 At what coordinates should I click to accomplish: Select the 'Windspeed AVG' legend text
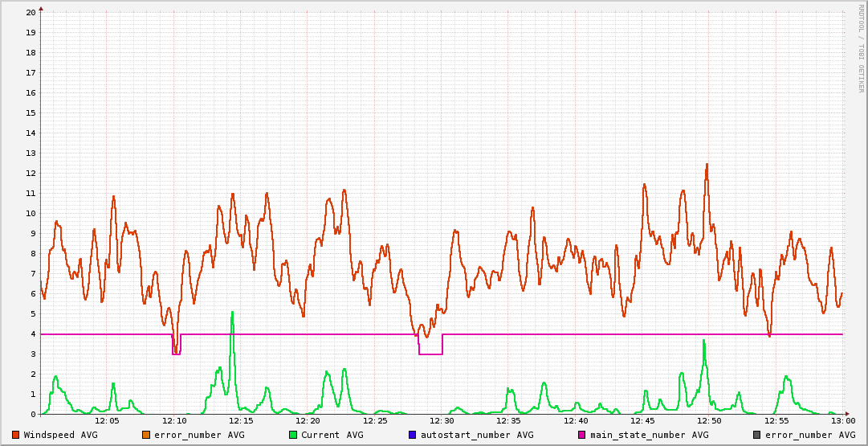[x=60, y=435]
